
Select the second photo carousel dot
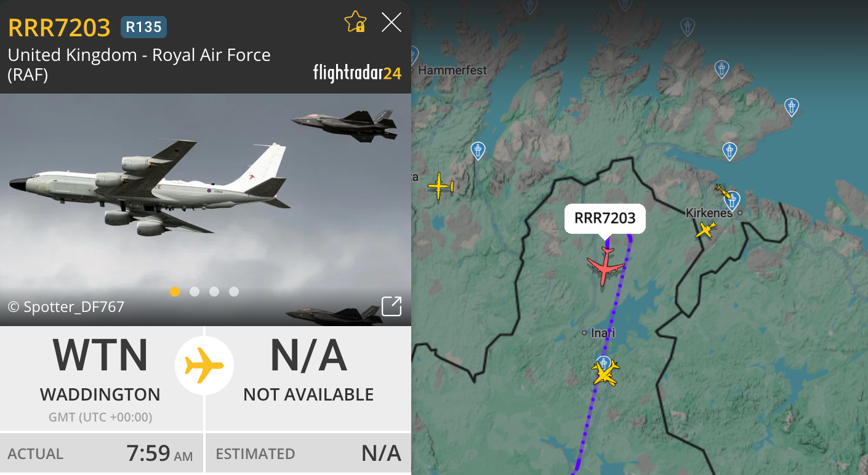click(195, 292)
